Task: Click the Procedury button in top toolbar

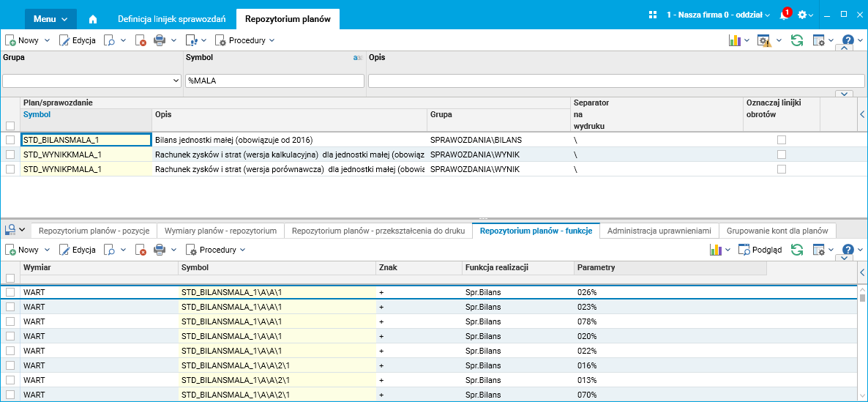Action: [245, 41]
